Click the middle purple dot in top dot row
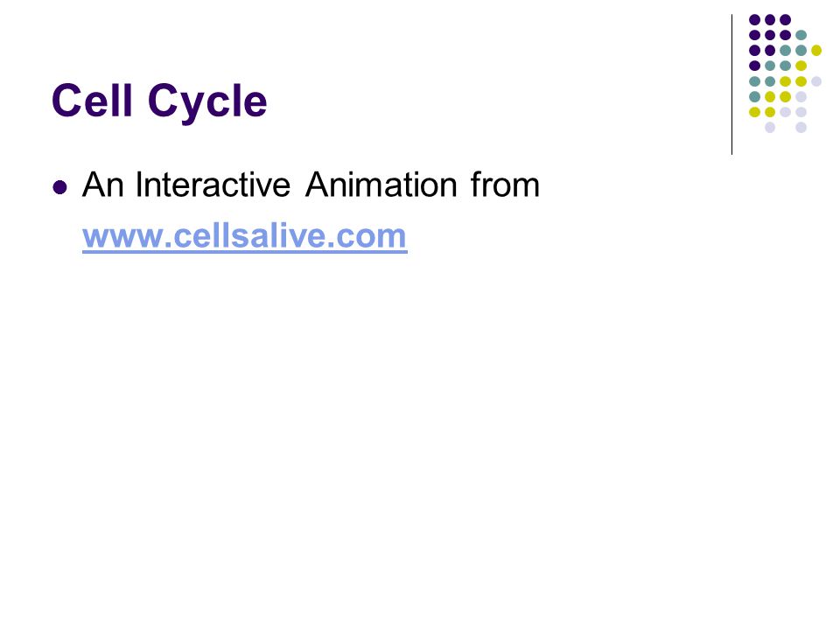The image size is (840, 630). click(770, 20)
